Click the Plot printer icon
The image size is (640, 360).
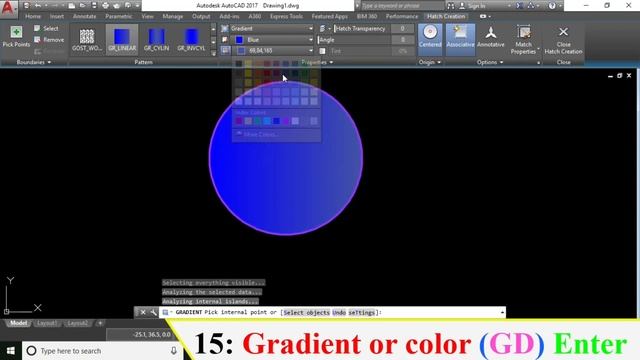coord(105,6)
